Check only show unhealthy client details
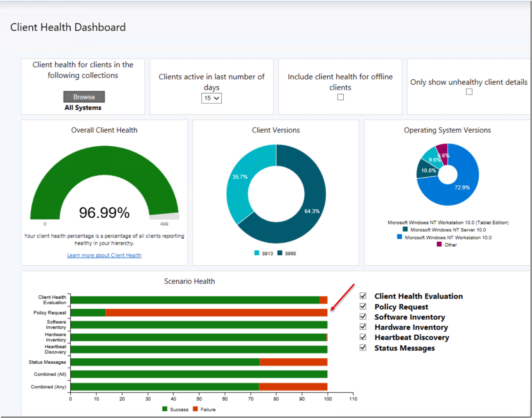The width and height of the screenshot is (532, 418). [x=469, y=92]
